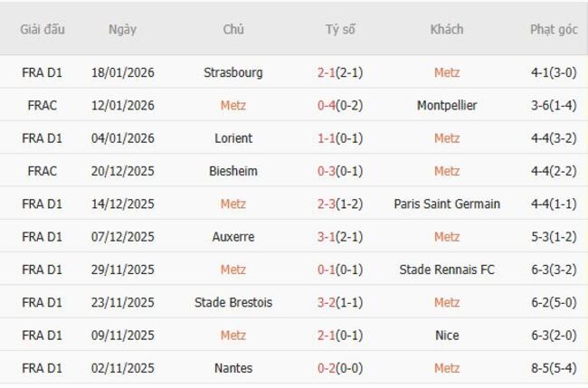Click the Nice away team
This screenshot has height=388, width=588.
click(x=447, y=336)
